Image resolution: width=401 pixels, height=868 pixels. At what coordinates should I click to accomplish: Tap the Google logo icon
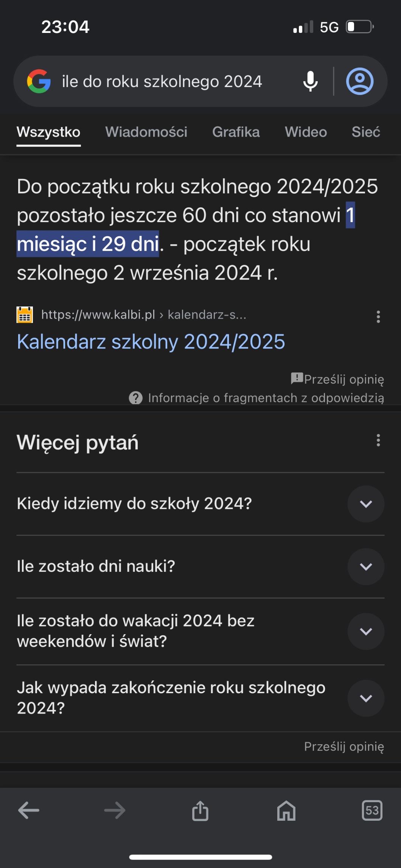click(39, 81)
